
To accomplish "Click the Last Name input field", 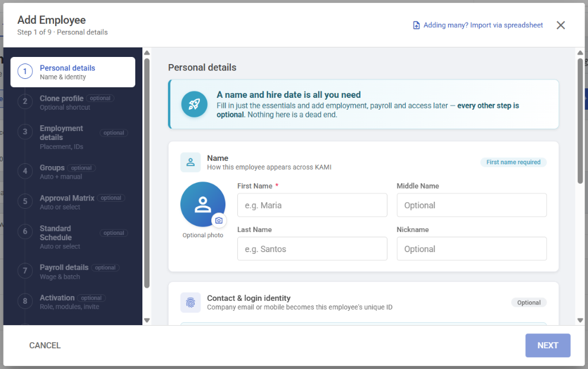I will (x=312, y=249).
